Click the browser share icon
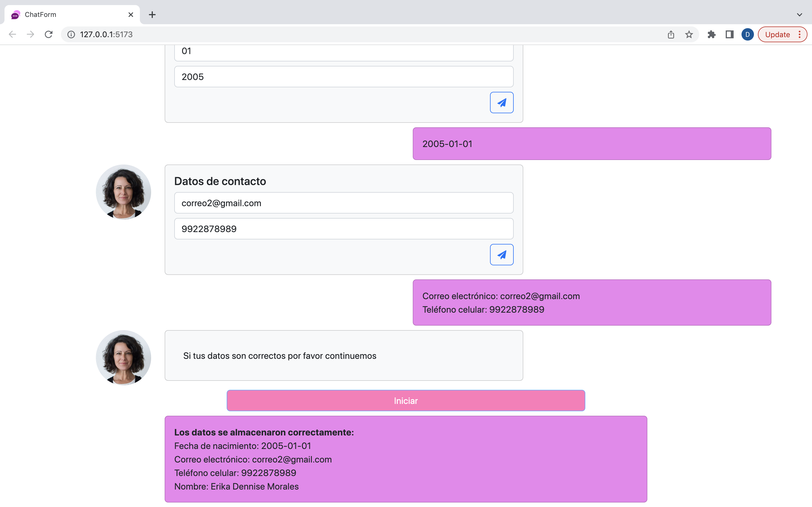This screenshot has width=812, height=507. [670, 34]
